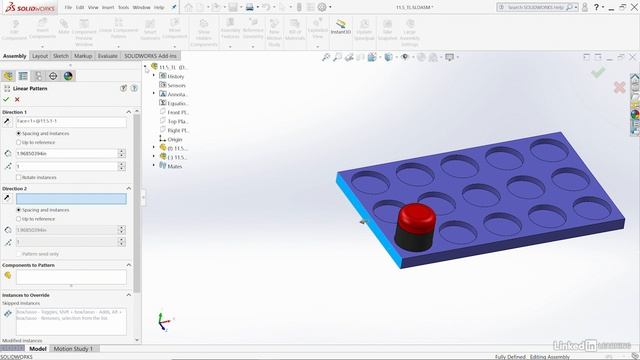Open the View Settings monitor icon
This screenshot has height=360, width=640.
[449, 58]
